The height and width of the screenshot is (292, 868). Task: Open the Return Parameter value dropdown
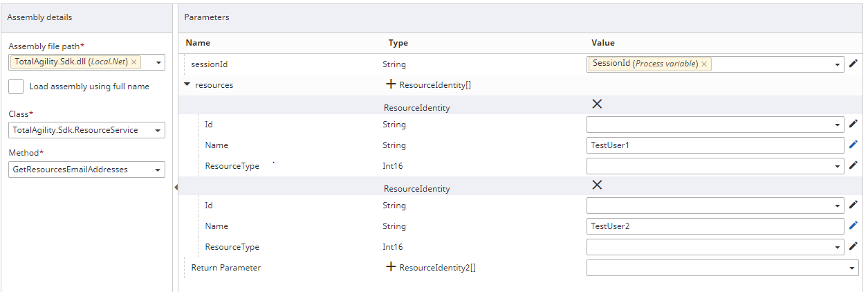(x=850, y=268)
